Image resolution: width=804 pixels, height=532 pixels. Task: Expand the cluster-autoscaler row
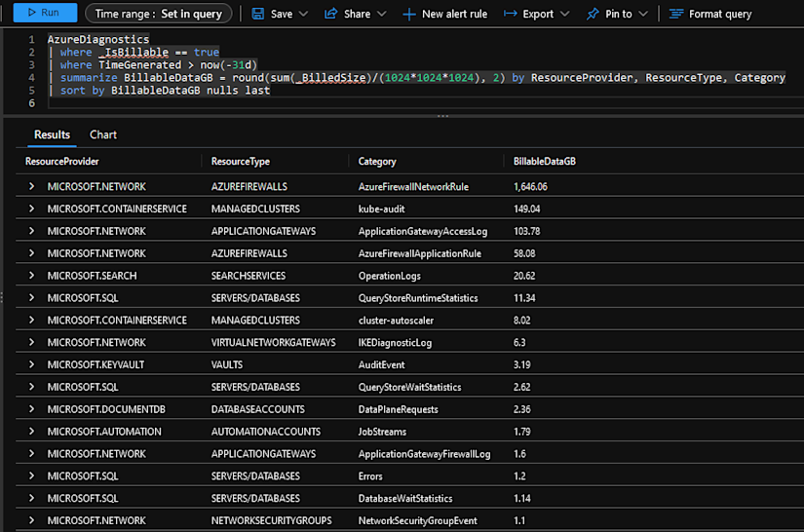pos(32,321)
